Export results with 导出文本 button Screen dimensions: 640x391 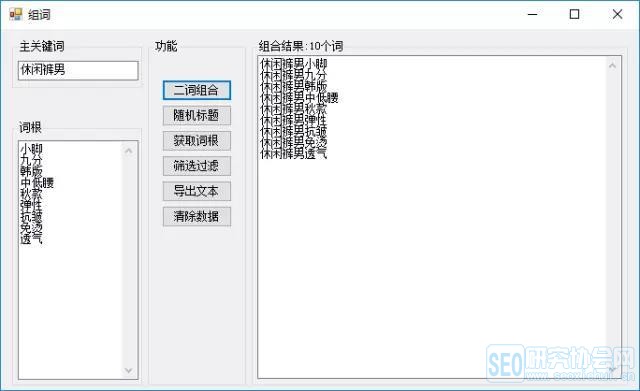point(197,191)
